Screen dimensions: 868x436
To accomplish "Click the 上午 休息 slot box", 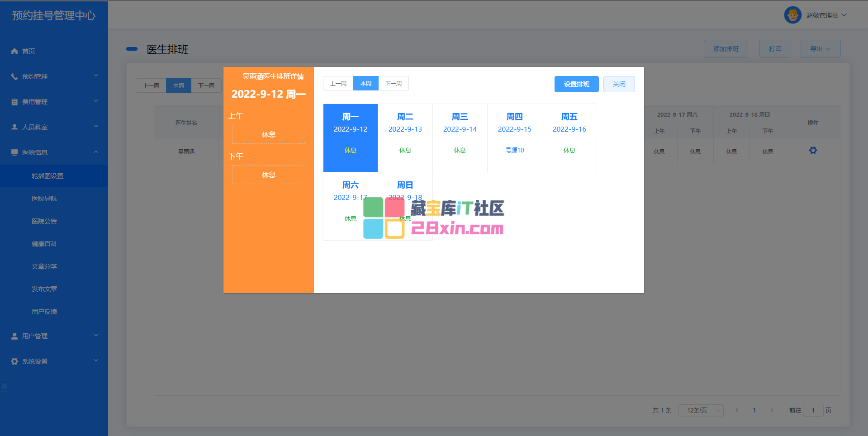I will (269, 134).
